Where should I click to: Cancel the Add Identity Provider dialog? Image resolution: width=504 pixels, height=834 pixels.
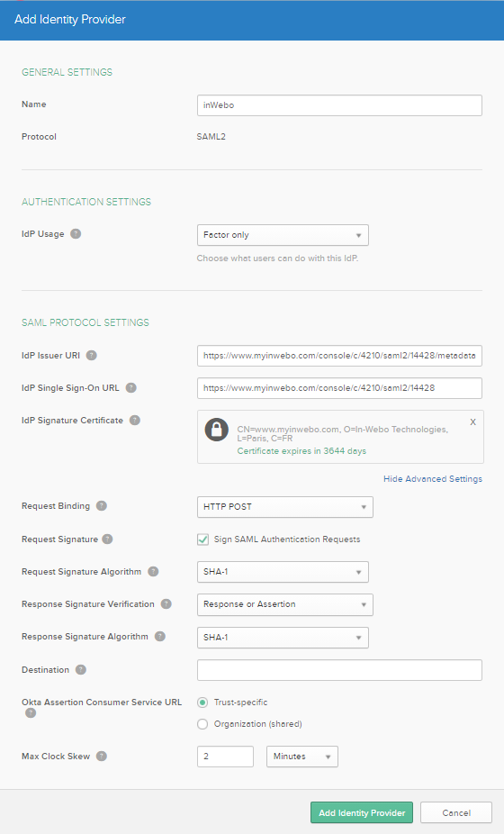pyautogui.click(x=456, y=812)
